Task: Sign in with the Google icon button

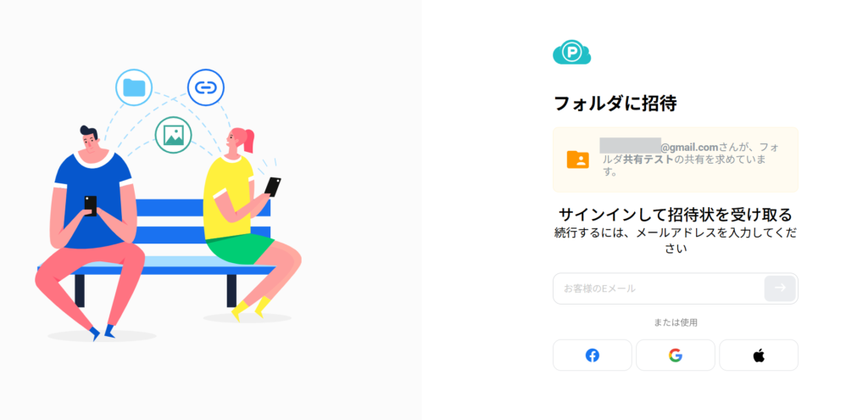Action: (x=676, y=356)
